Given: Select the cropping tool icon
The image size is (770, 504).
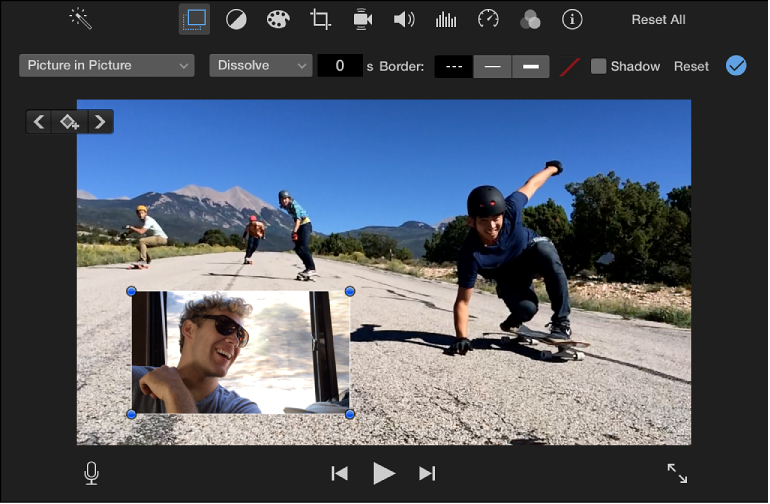Looking at the screenshot, I should [x=320, y=19].
